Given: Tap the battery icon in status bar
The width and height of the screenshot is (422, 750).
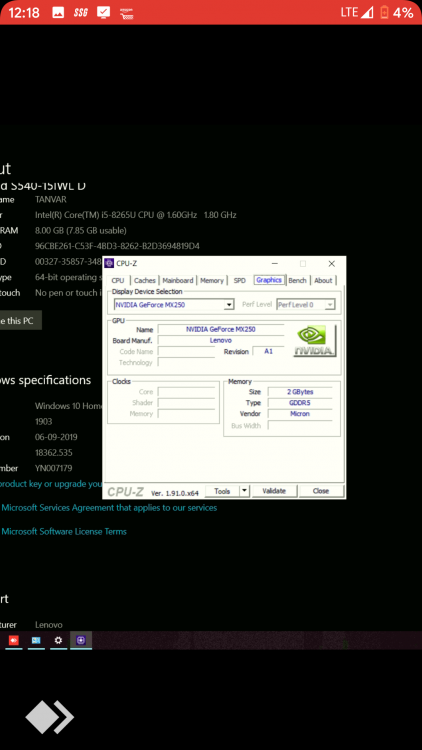Looking at the screenshot, I should tap(384, 12).
